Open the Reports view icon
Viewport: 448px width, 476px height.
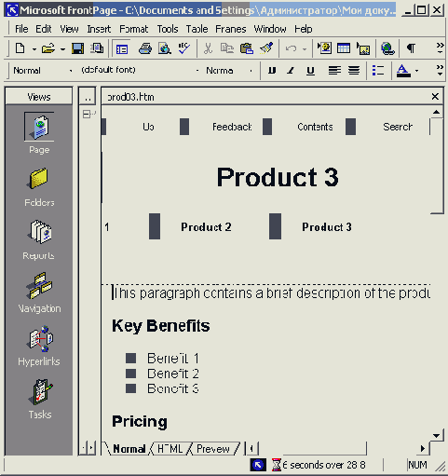[39, 232]
